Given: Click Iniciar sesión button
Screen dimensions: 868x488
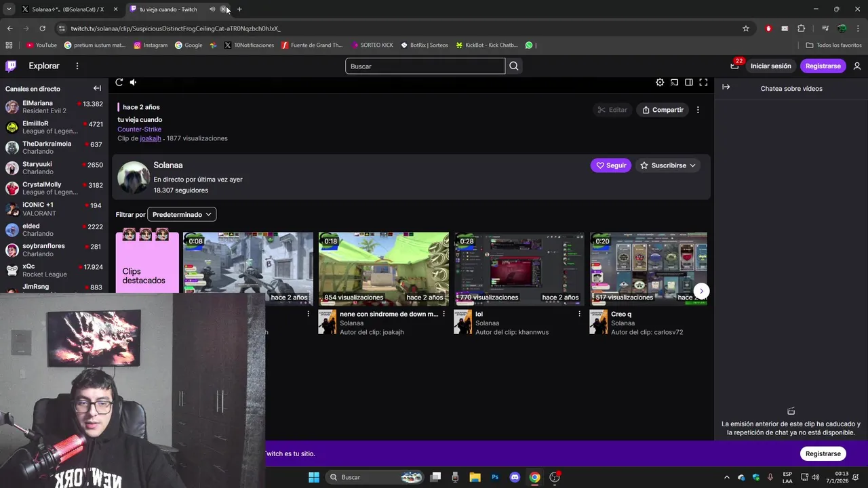Looking at the screenshot, I should pos(770,66).
